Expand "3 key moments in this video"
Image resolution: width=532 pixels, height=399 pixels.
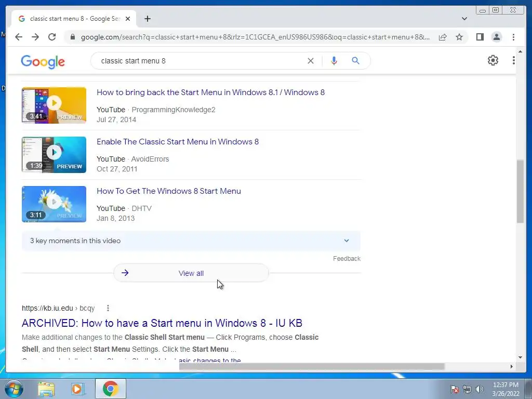tap(191, 241)
